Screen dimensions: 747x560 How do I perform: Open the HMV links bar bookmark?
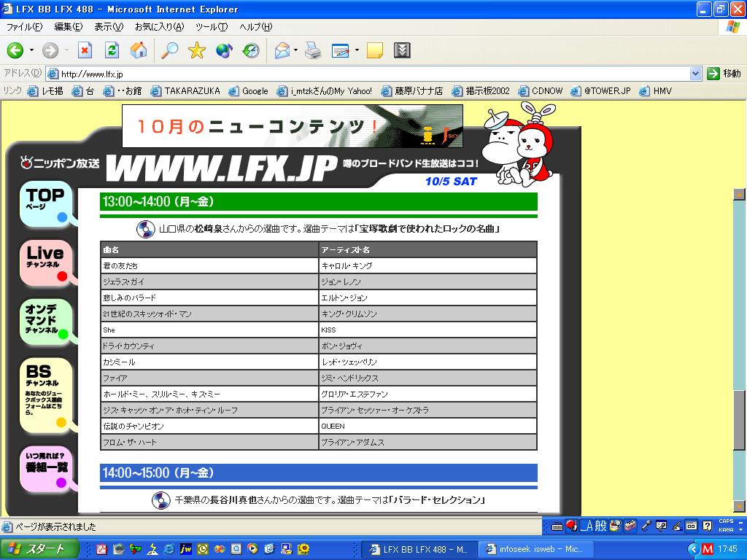click(x=656, y=90)
